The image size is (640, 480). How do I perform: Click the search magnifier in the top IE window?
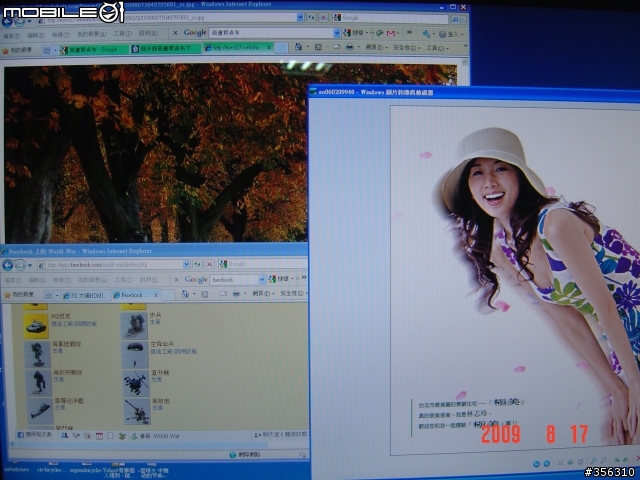455,19
